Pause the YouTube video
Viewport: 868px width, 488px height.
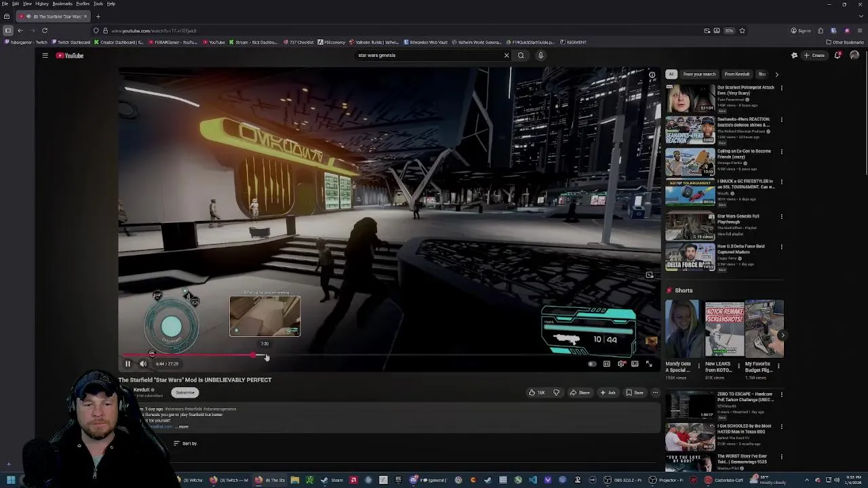[x=127, y=364]
